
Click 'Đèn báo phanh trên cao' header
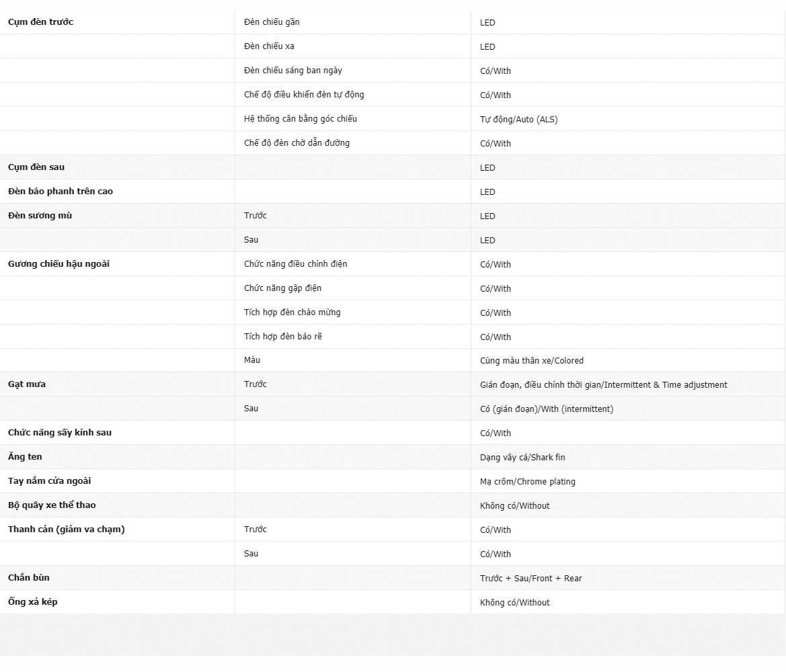click(61, 192)
